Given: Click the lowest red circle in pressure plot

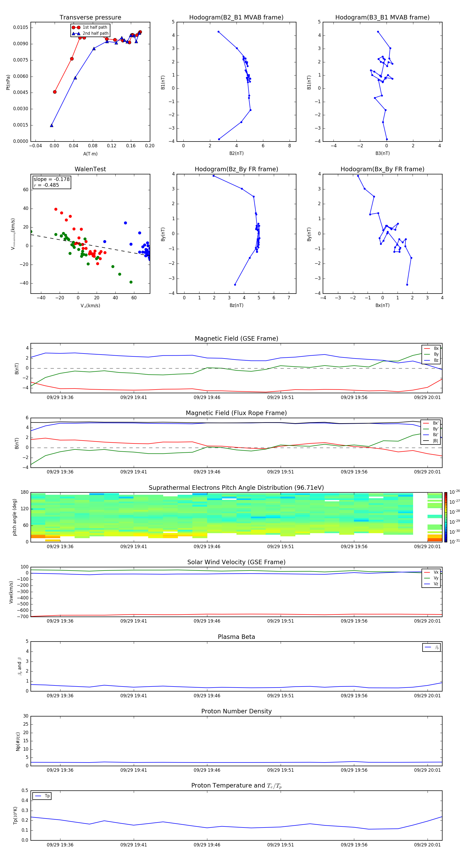Looking at the screenshot, I should click(55, 92).
